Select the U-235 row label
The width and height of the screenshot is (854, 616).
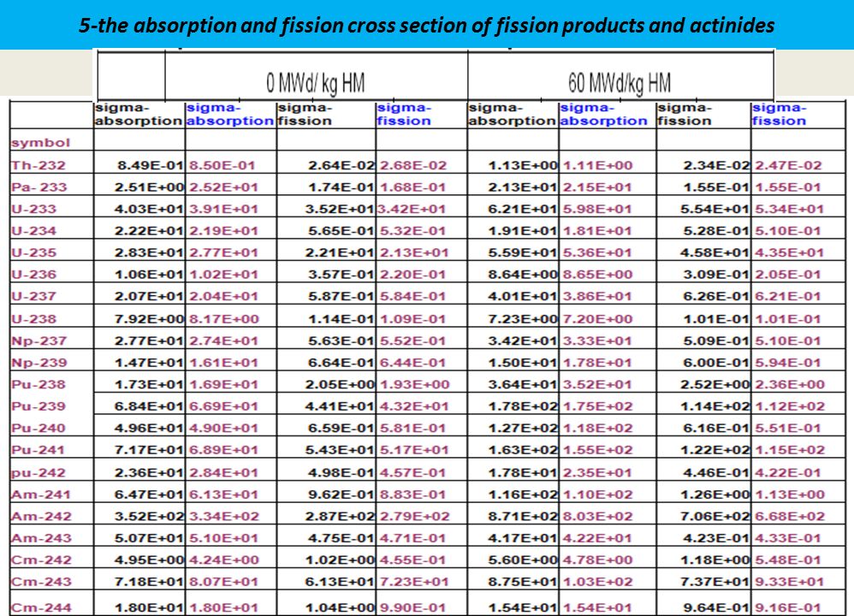33,252
